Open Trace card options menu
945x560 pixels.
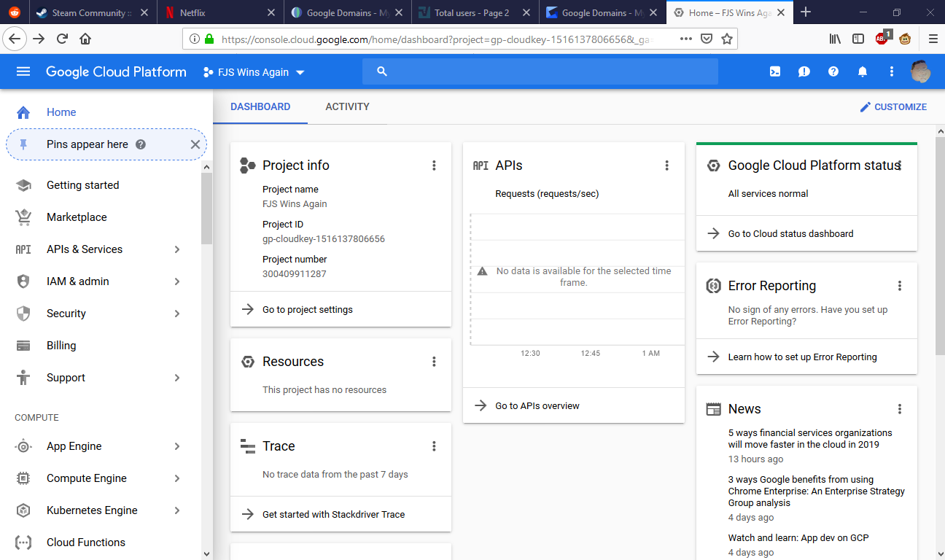434,446
